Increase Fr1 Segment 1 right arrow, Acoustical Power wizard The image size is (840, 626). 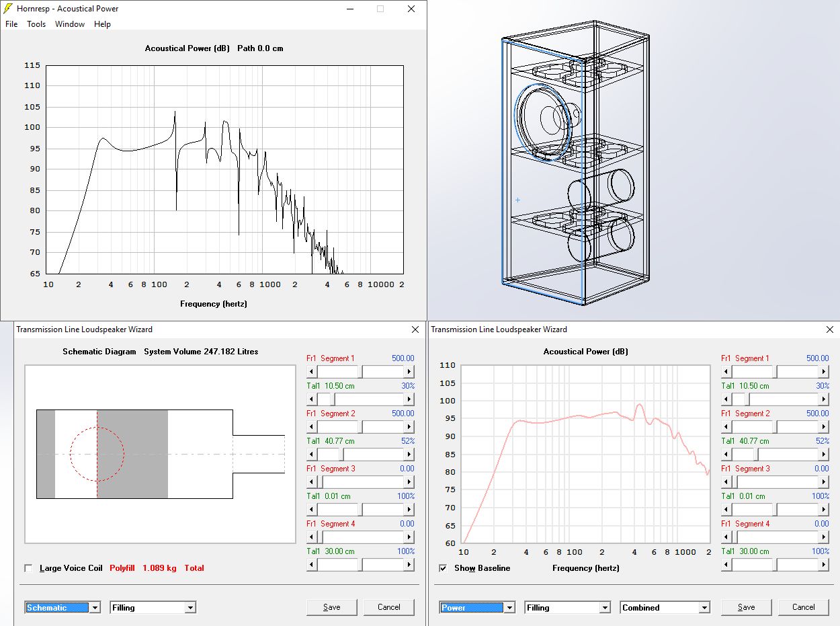[824, 372]
